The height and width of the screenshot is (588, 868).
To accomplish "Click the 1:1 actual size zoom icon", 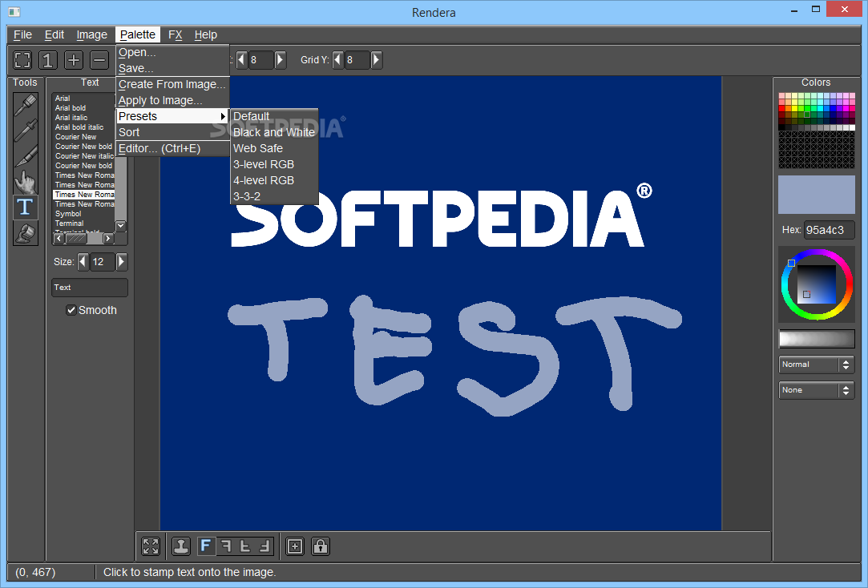I will (48, 60).
